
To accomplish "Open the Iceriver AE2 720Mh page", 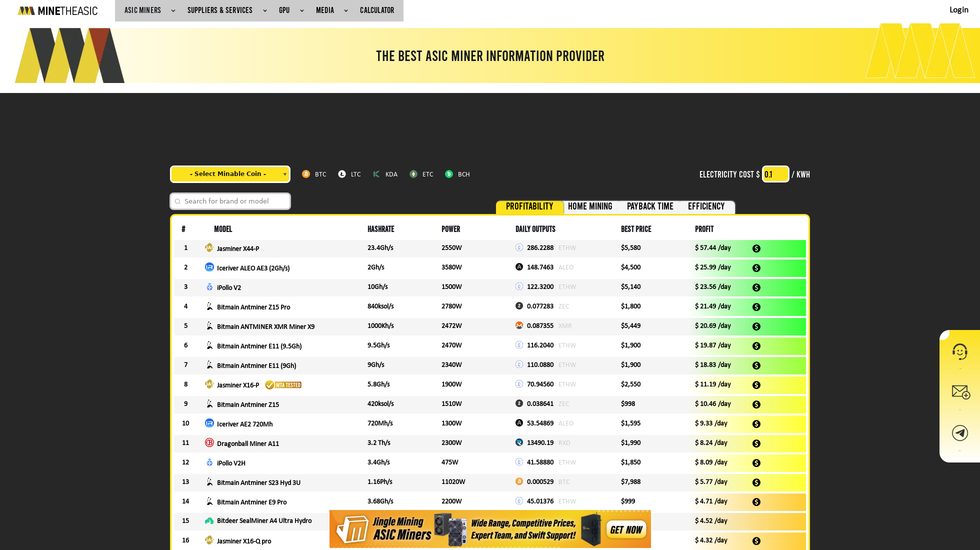I will click(x=244, y=424).
